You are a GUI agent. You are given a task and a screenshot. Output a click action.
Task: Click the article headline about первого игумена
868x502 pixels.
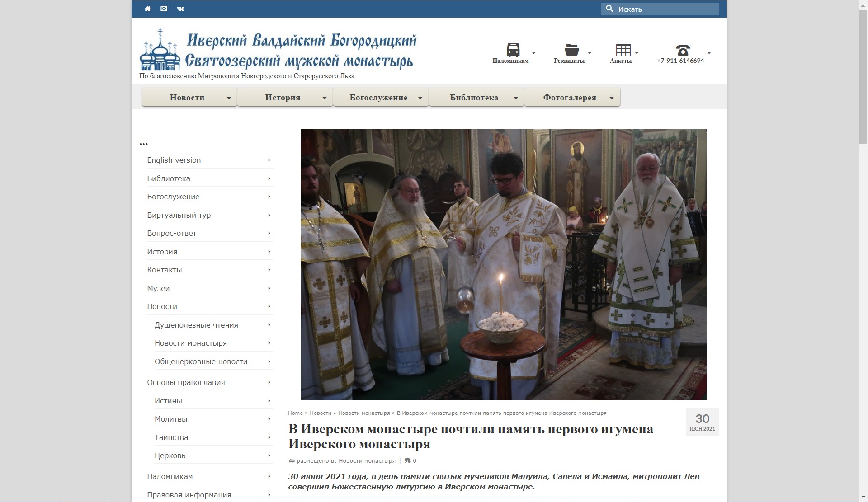[471, 436]
